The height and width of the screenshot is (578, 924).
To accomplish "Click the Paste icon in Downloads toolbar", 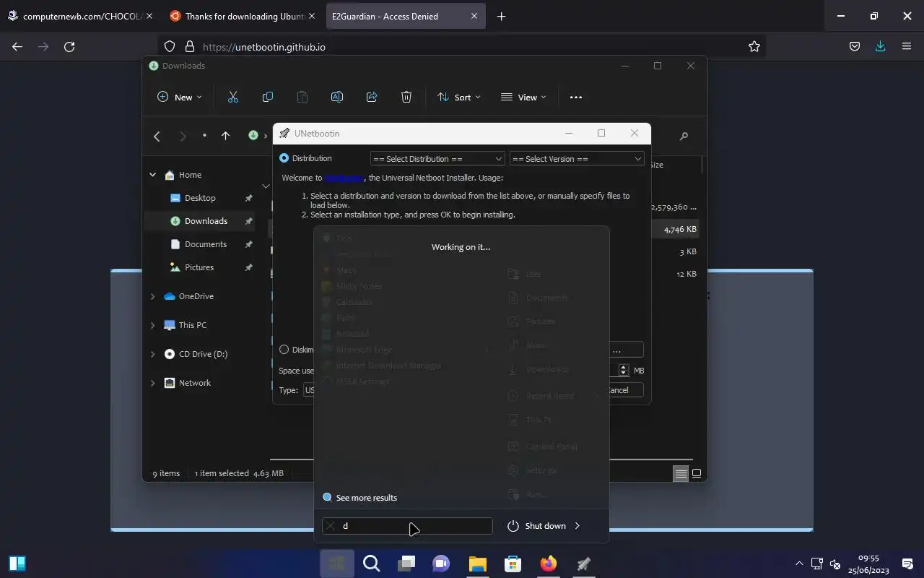I will [x=302, y=97].
